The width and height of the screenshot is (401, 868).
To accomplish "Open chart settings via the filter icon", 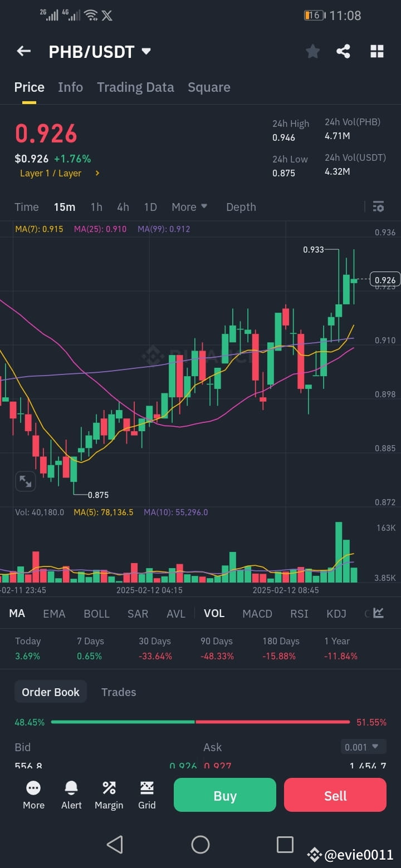I will 378,206.
